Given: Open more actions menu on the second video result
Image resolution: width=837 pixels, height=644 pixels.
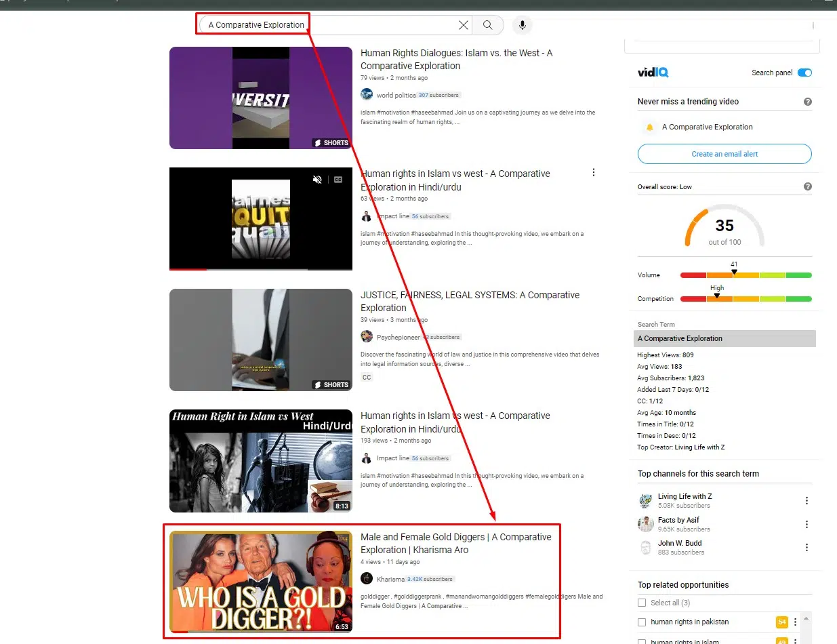Looking at the screenshot, I should (x=594, y=173).
